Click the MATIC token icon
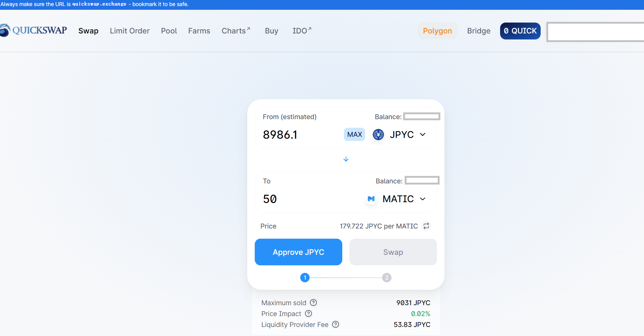Viewport: 644px width, 336px height. coord(371,199)
